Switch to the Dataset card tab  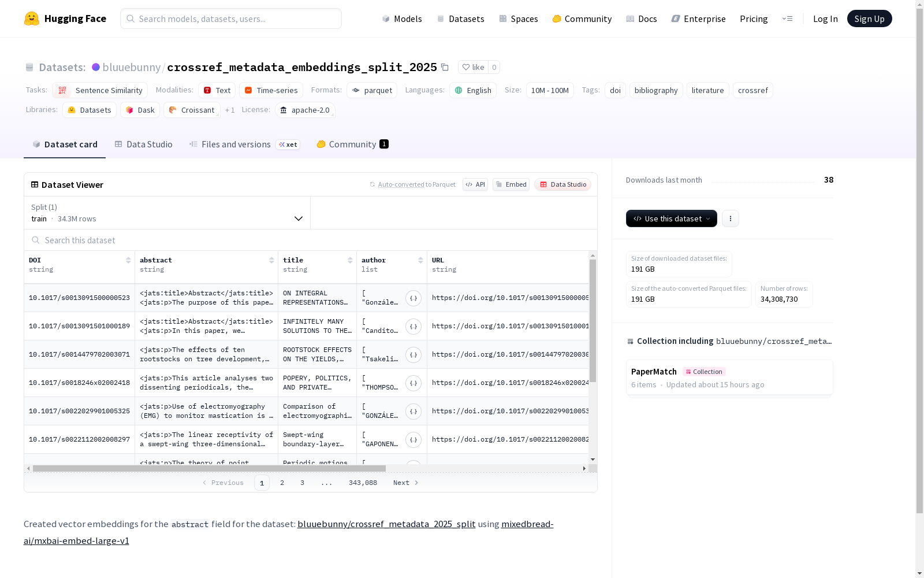65,144
